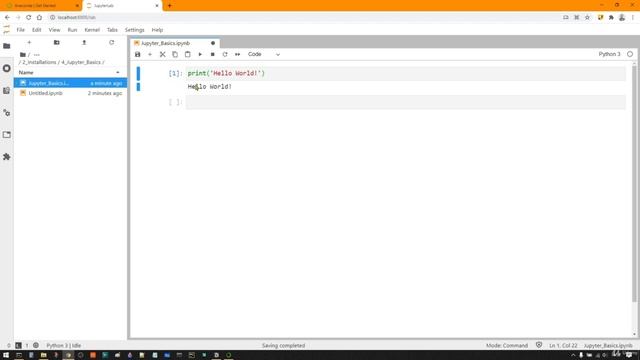
Task: Sort files by the Name column
Action: (70, 72)
